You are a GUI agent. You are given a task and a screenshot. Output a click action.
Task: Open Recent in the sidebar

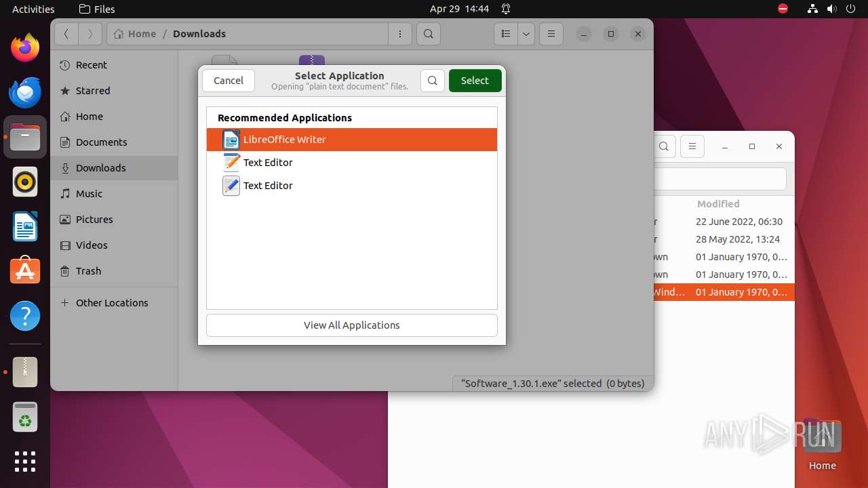tap(114, 65)
